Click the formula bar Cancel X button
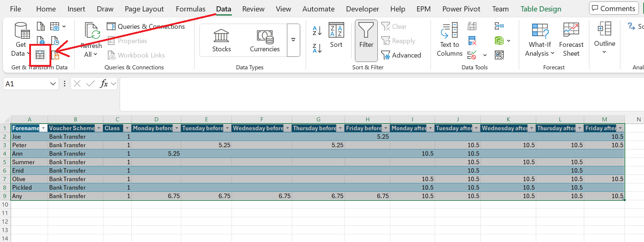 pyautogui.click(x=77, y=84)
